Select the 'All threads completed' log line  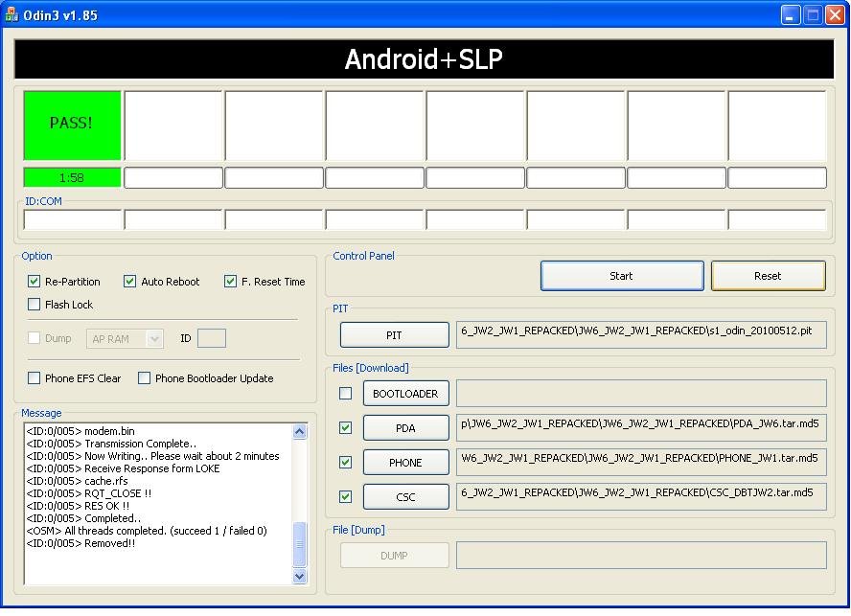point(147,531)
